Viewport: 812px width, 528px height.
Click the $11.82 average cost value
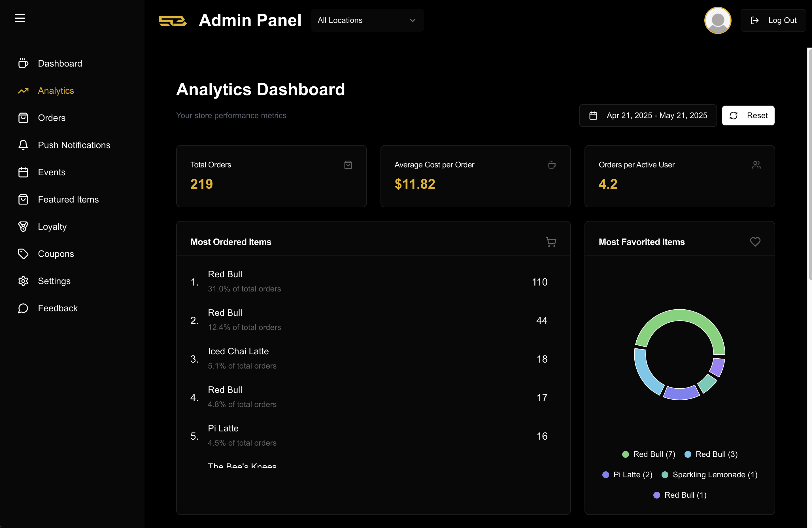tap(415, 184)
